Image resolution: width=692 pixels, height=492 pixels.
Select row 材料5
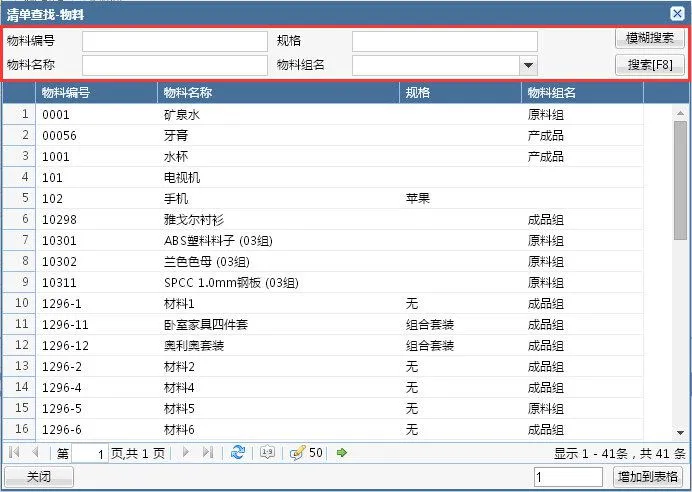tap(323, 409)
